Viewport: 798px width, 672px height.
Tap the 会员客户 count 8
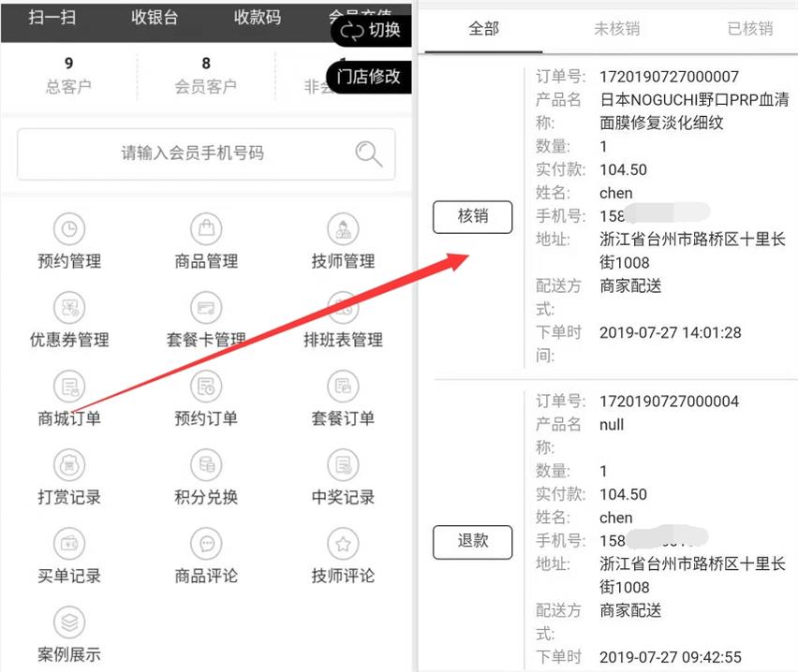coord(206,63)
